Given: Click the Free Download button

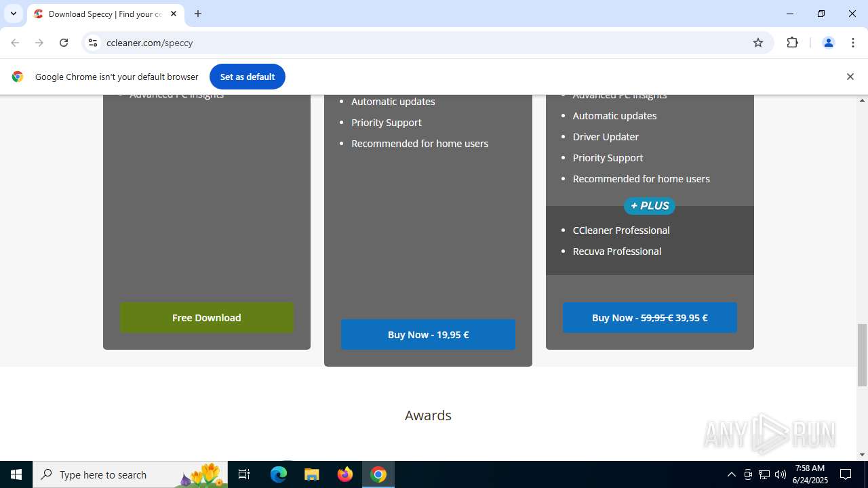Looking at the screenshot, I should click(x=207, y=318).
